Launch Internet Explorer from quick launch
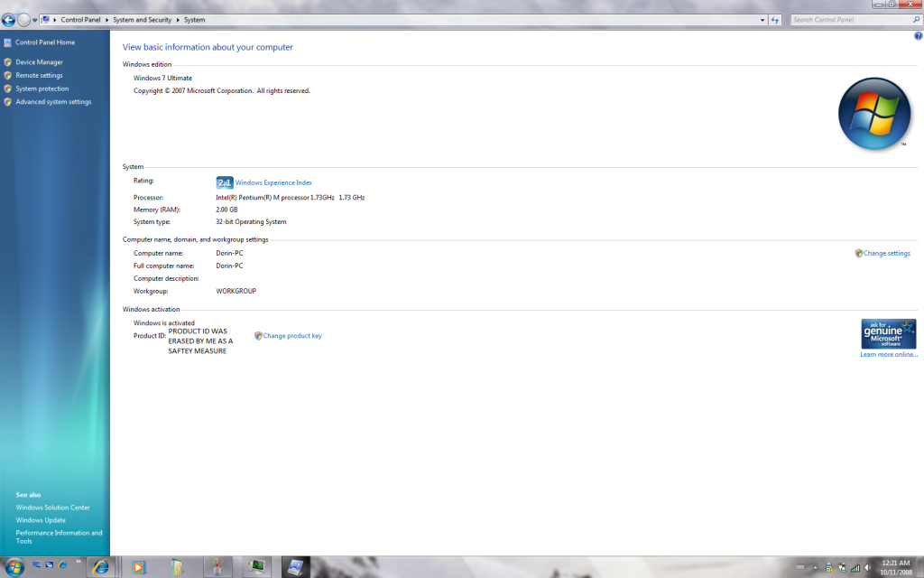 (x=62, y=564)
